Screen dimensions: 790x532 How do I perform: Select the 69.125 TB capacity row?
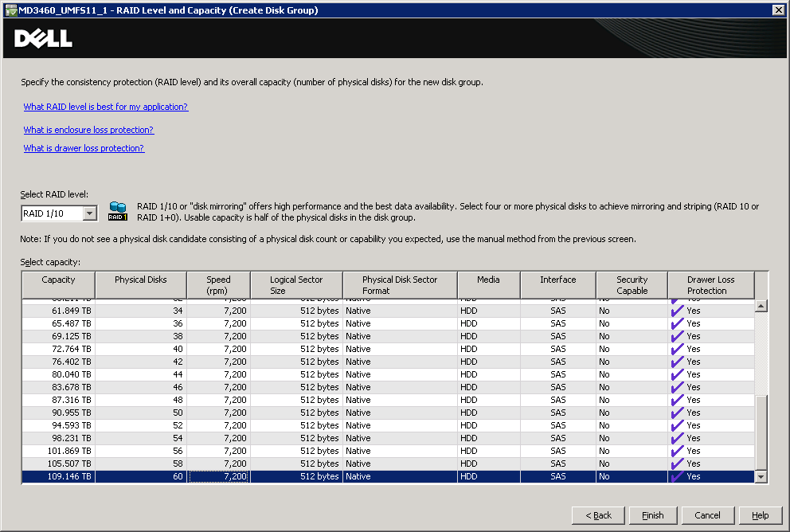[388, 336]
